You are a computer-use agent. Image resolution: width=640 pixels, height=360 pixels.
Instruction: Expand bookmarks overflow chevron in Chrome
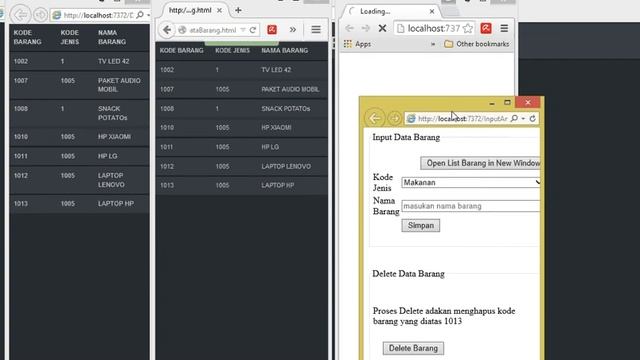(x=433, y=44)
